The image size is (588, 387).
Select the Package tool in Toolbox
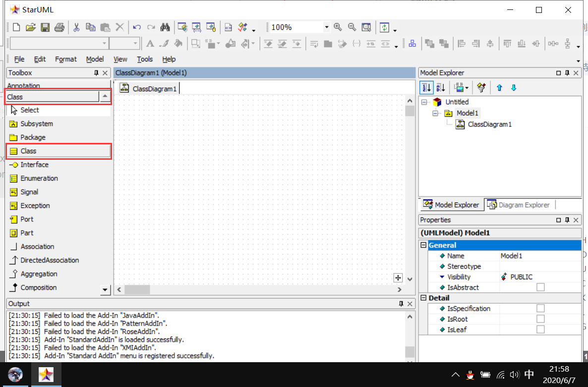(59, 137)
